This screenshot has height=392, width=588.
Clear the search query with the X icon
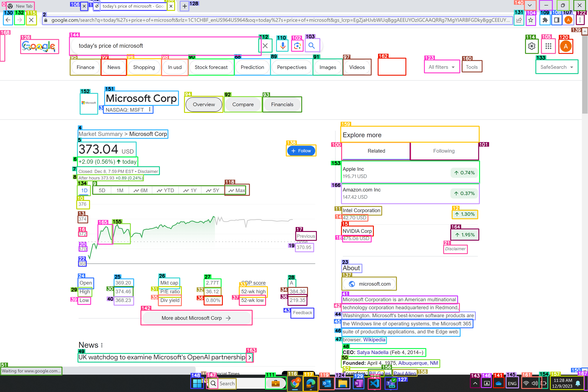click(x=265, y=46)
